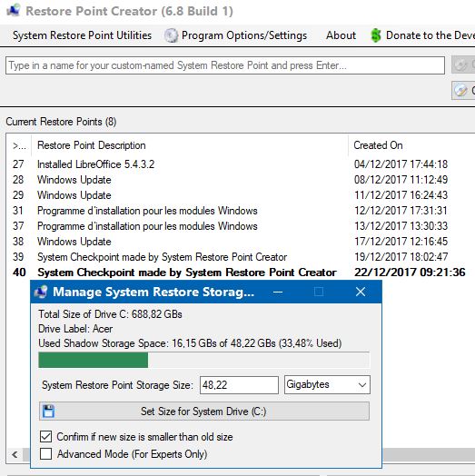The width and height of the screenshot is (475, 476).
Task: Click the Manage System Restore Storage window icon
Action: tap(41, 292)
